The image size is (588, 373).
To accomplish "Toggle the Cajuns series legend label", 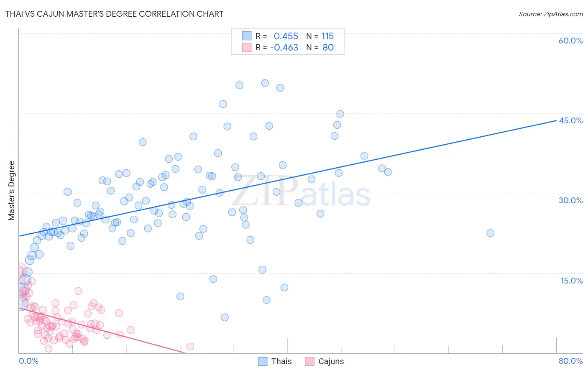I will coord(331,361).
